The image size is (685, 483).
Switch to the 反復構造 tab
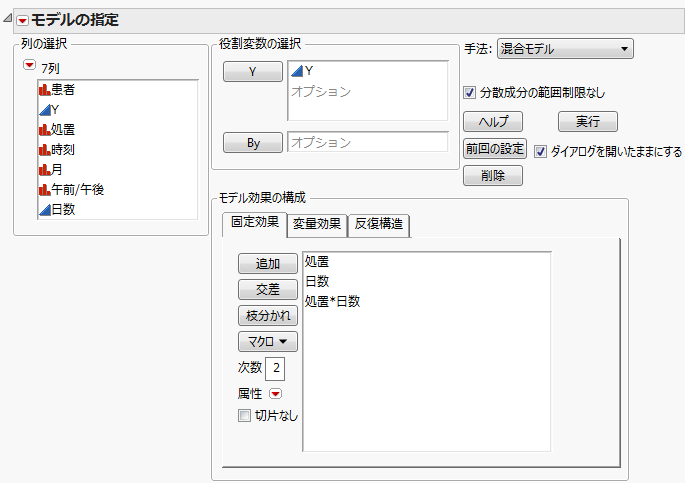point(379,224)
